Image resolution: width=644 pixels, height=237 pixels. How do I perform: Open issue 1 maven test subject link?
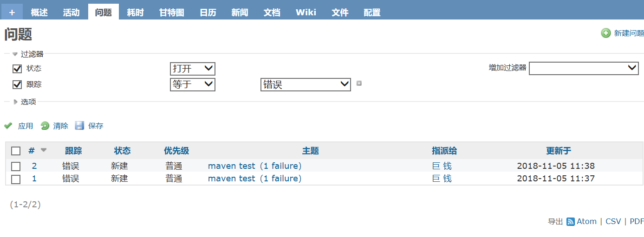click(254, 179)
